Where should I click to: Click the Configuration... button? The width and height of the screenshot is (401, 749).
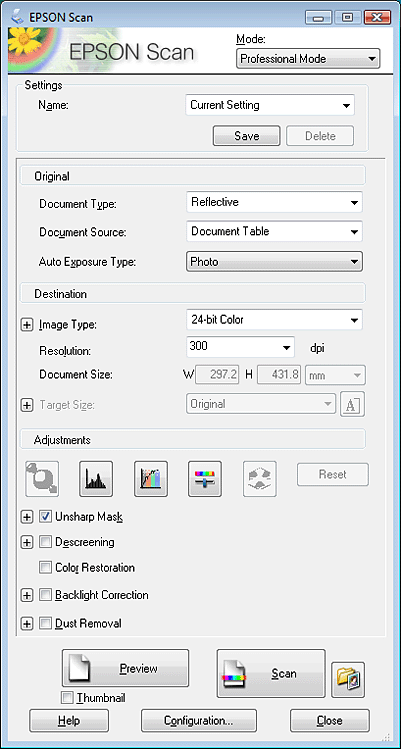[199, 720]
